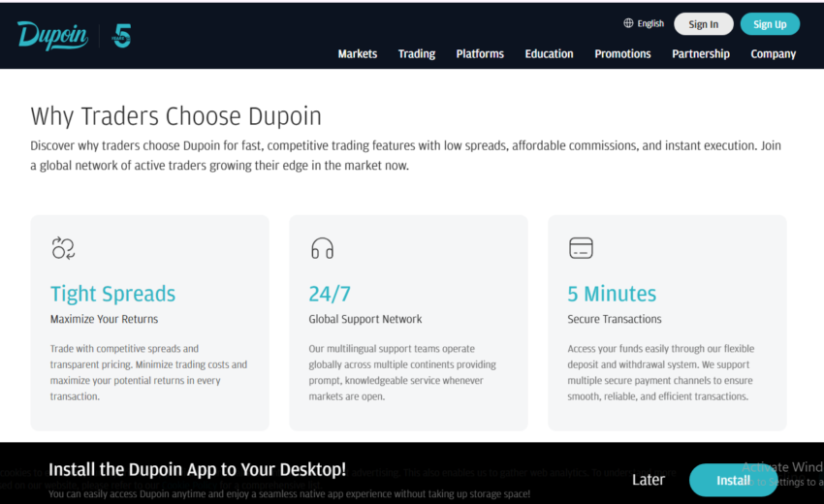Open the Company menu
Image resolution: width=824 pixels, height=504 pixels.
tap(773, 53)
